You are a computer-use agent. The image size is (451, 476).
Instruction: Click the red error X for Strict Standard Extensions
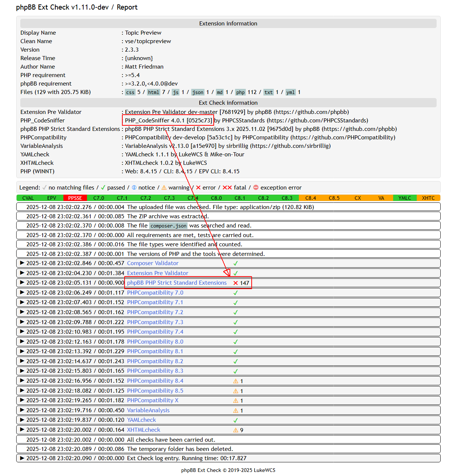point(235,283)
